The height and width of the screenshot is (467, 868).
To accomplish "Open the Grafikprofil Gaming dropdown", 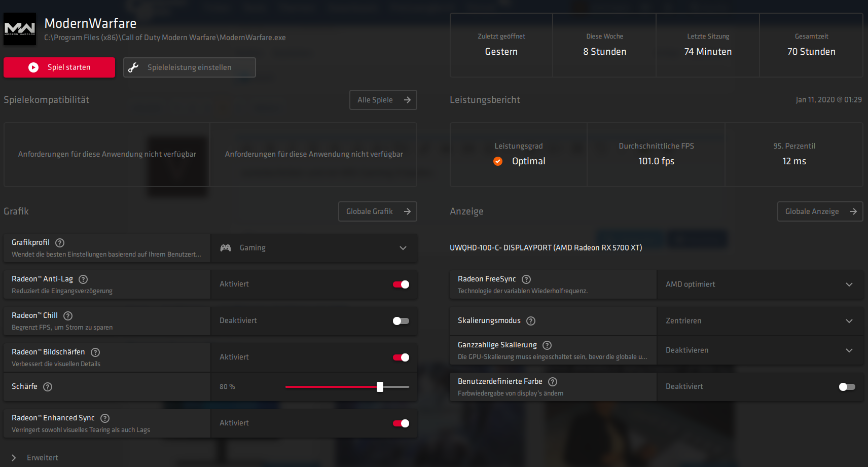I will 314,248.
